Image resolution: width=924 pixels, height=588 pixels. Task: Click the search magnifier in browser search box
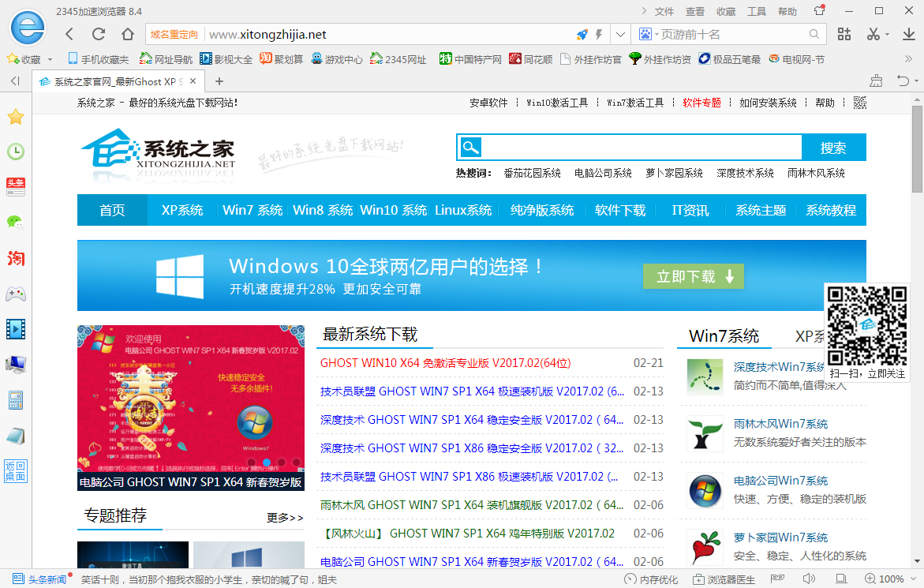[814, 34]
